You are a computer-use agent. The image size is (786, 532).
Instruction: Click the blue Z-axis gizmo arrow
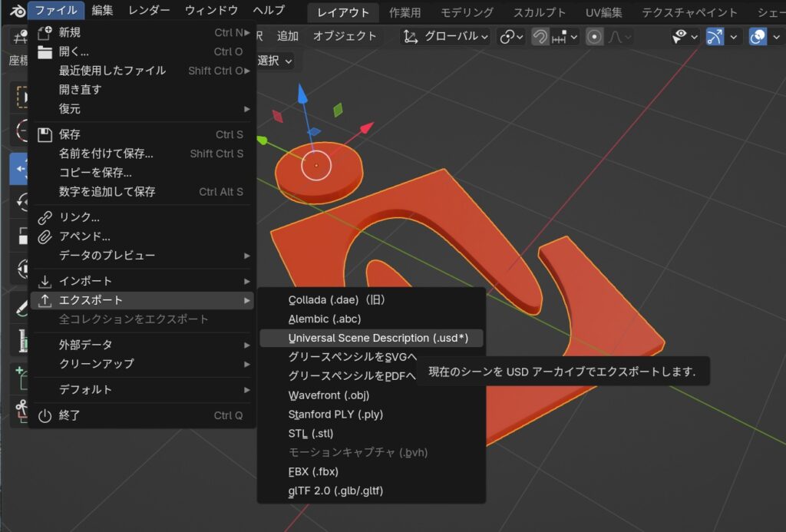click(302, 94)
